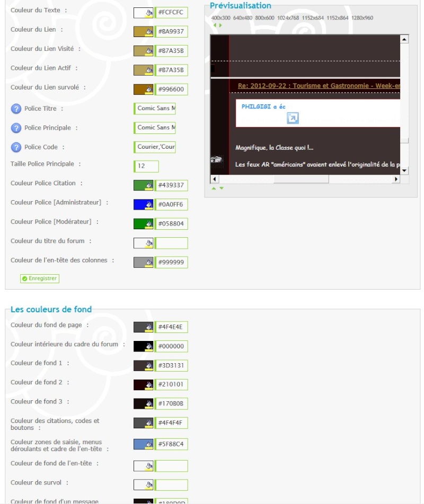
Task: Click preview scrollbar down arrow
Action: coord(404,170)
